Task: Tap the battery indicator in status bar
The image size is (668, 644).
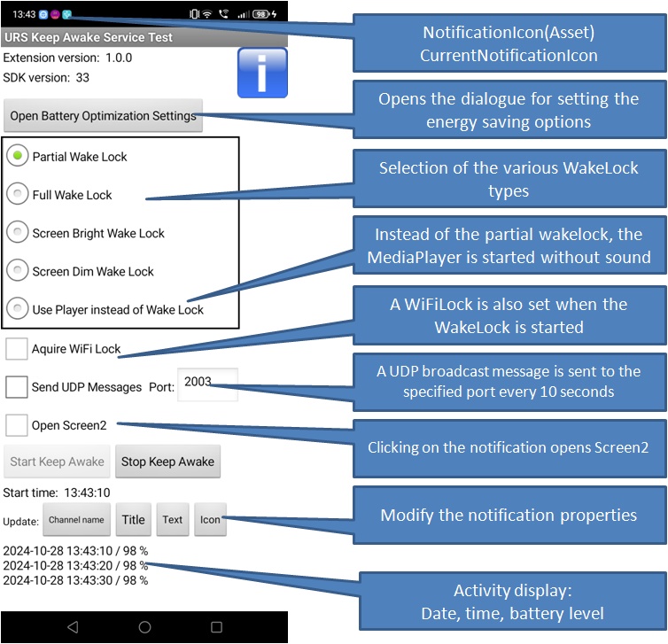Action: click(x=261, y=14)
